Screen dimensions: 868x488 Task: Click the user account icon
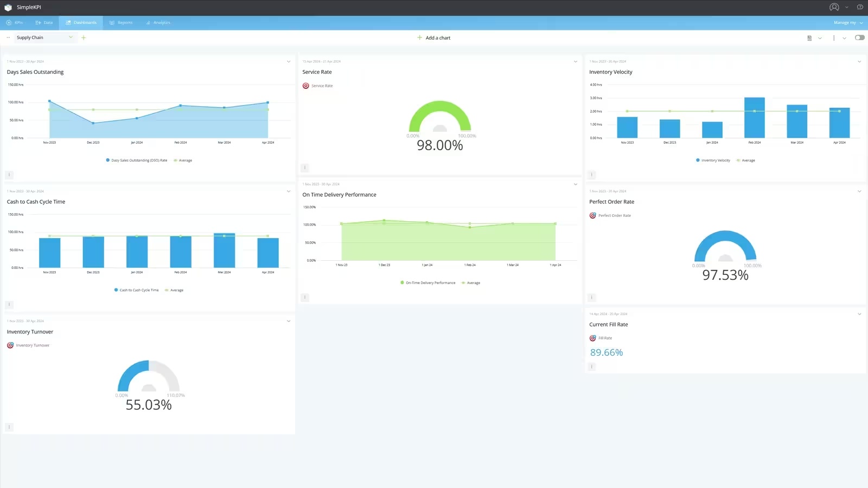point(834,7)
